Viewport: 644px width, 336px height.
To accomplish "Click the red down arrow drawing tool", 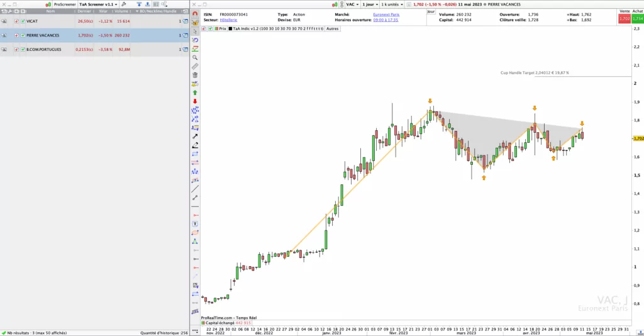I will [196, 101].
